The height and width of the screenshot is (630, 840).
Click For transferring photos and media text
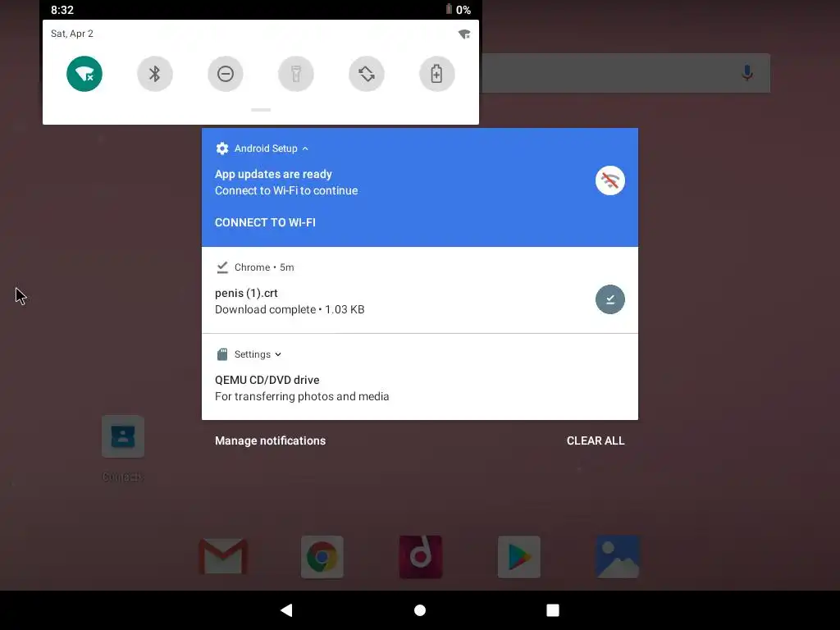pyautogui.click(x=302, y=396)
